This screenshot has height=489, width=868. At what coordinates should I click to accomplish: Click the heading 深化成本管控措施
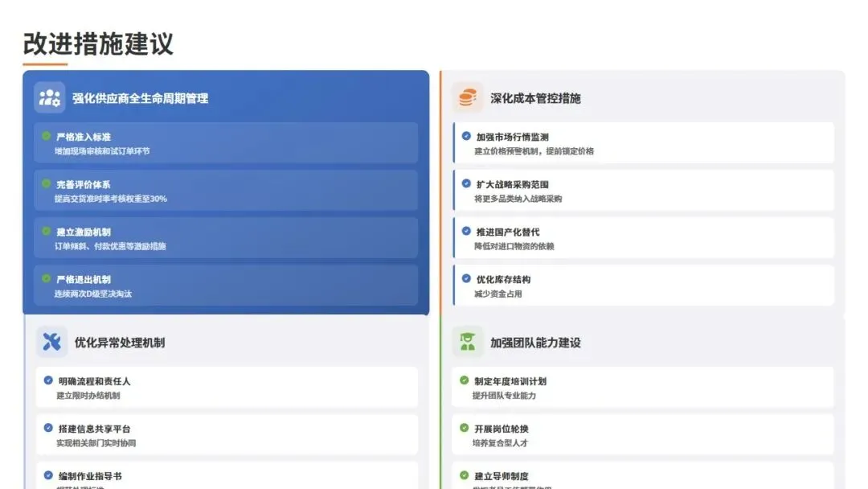[x=535, y=99]
